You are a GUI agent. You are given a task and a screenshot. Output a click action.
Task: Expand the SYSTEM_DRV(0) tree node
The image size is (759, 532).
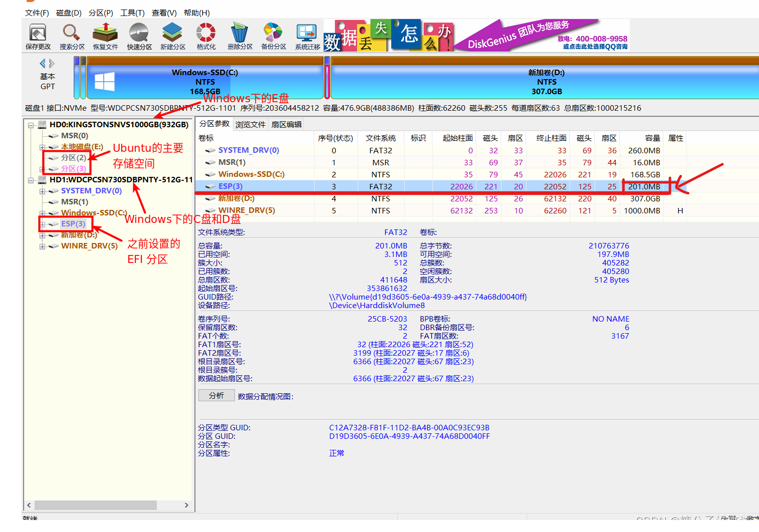point(42,190)
